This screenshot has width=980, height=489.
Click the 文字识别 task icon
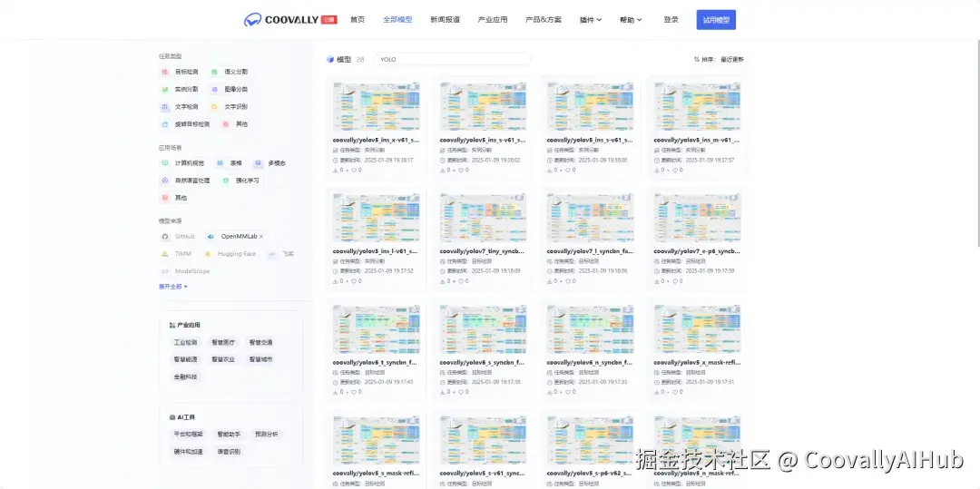point(214,107)
